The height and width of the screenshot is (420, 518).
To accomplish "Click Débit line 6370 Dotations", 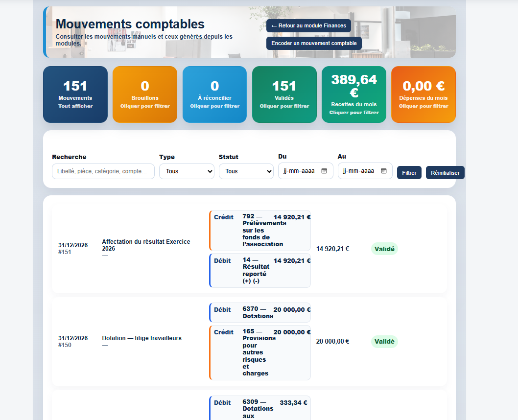I will 260,312.
